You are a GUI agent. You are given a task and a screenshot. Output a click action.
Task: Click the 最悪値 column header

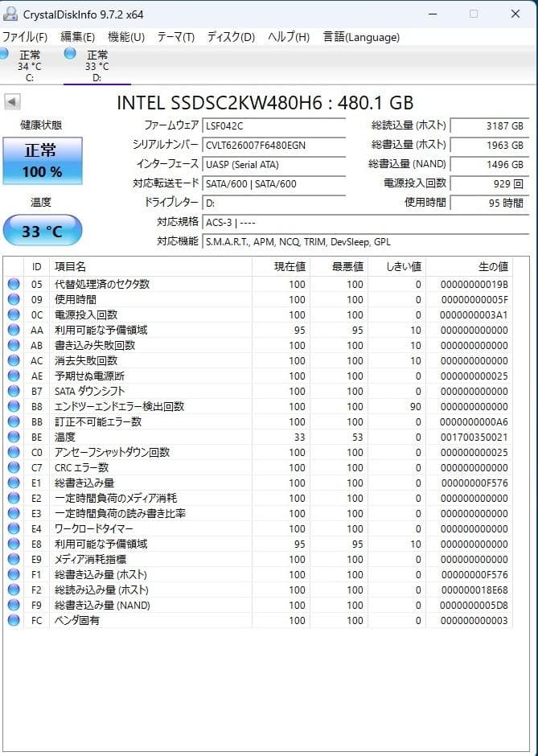pyautogui.click(x=339, y=267)
